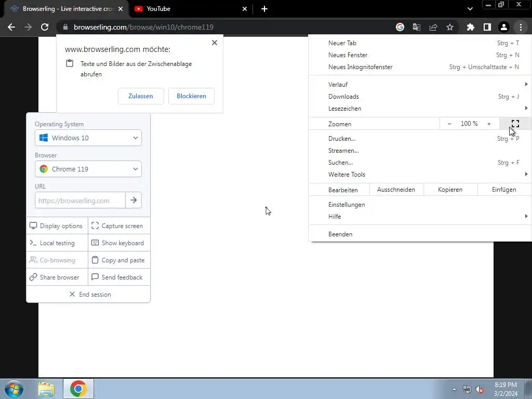Viewport: 532px width, 399px height.
Task: Click the Zulassen button
Action: click(x=141, y=96)
